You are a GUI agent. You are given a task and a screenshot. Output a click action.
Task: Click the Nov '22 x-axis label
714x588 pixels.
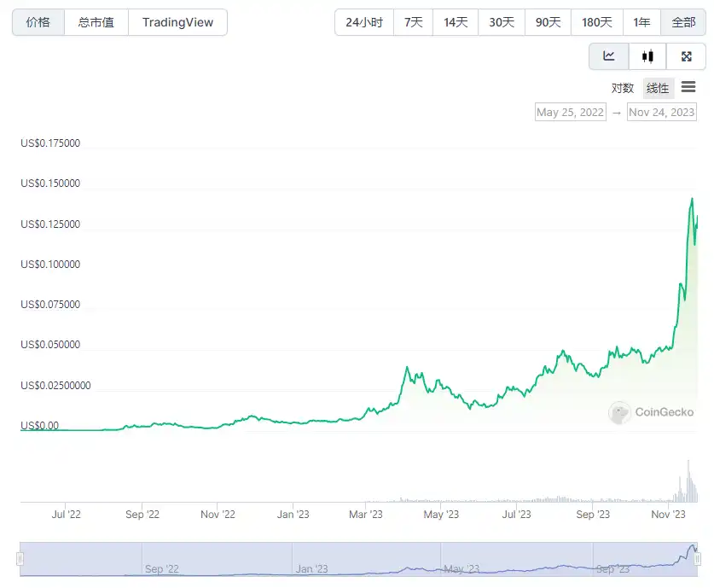[218, 515]
